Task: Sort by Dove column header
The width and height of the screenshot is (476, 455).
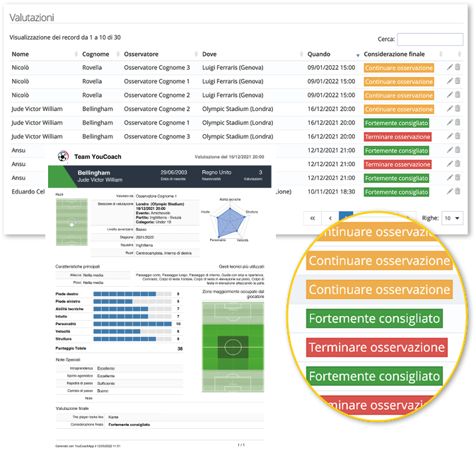Action: pos(209,54)
